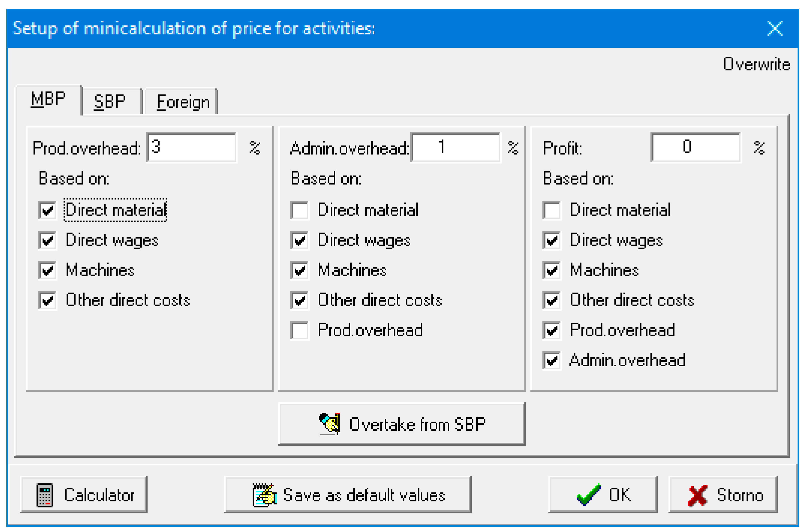Select the MBP tab
Screen dimensions: 805x532
[48, 99]
